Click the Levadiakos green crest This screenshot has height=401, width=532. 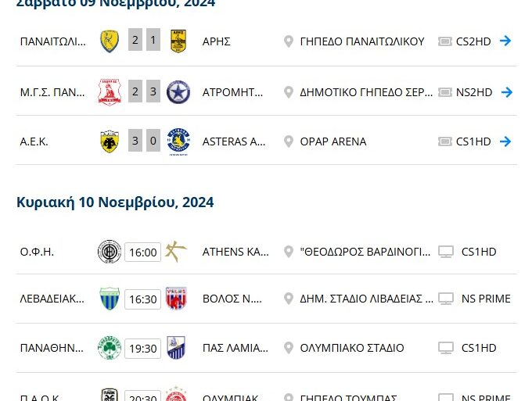(109, 299)
